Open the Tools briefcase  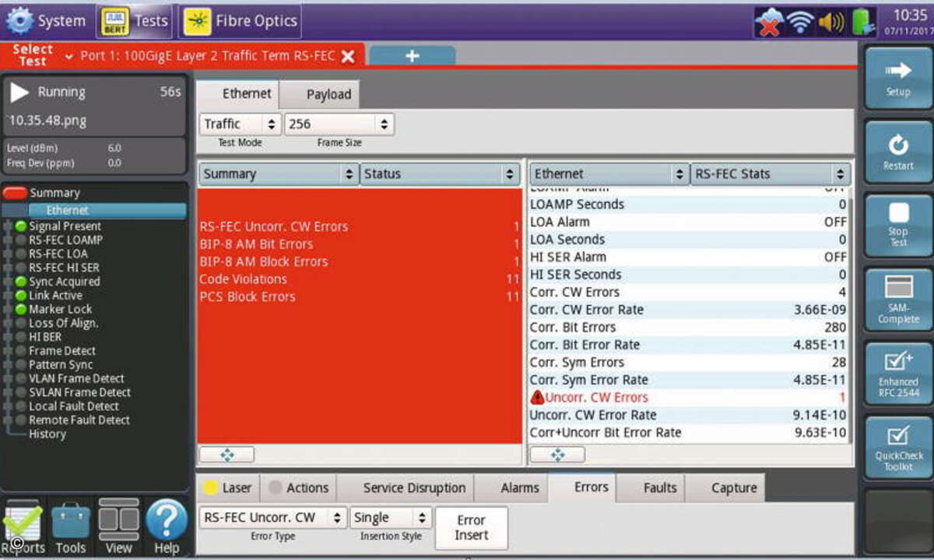pyautogui.click(x=71, y=529)
